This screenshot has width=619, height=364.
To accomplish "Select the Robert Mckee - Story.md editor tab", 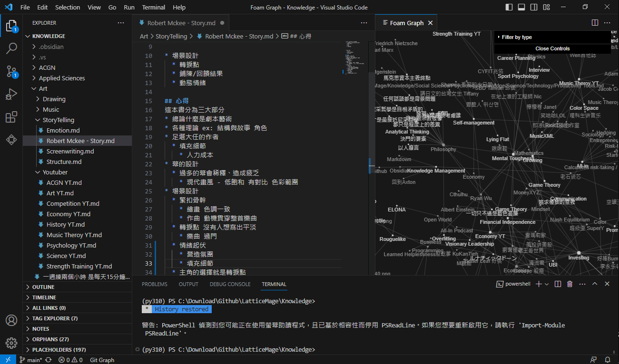I will [181, 23].
